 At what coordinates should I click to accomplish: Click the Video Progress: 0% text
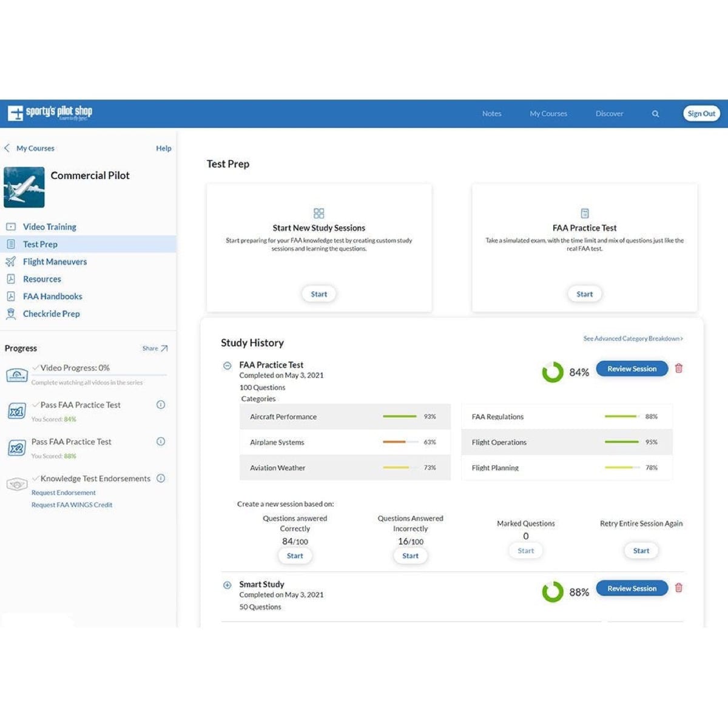click(75, 368)
